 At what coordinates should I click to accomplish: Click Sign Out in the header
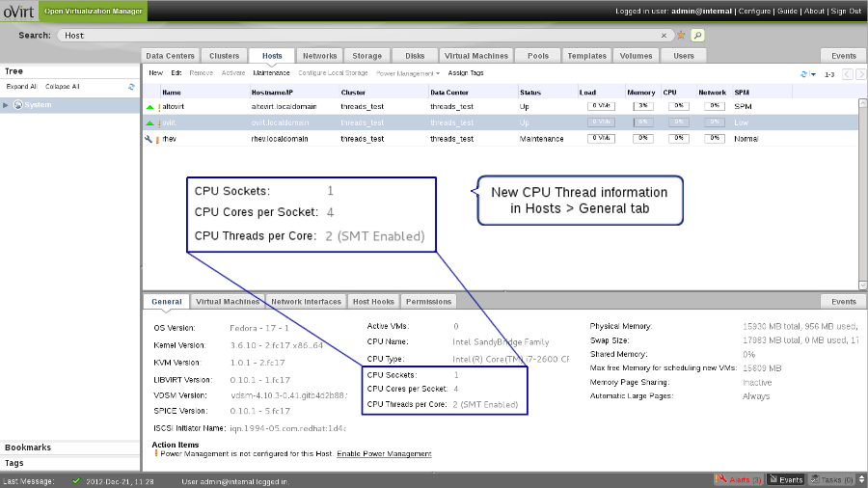tap(844, 12)
